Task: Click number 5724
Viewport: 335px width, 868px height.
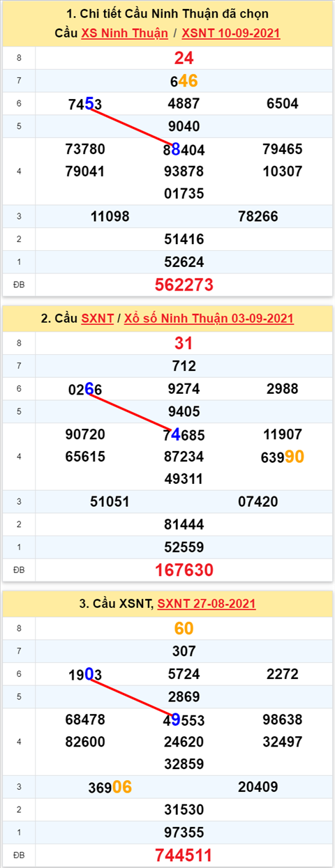Action: point(184,674)
